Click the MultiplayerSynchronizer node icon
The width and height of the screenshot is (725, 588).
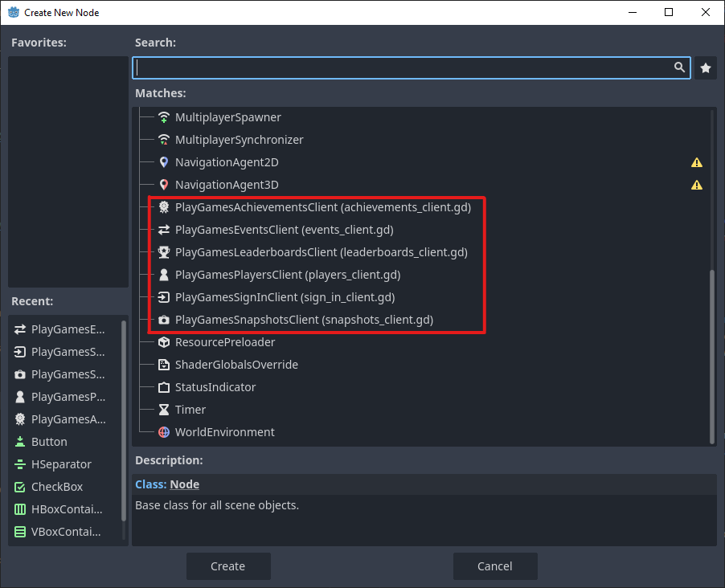tap(164, 140)
